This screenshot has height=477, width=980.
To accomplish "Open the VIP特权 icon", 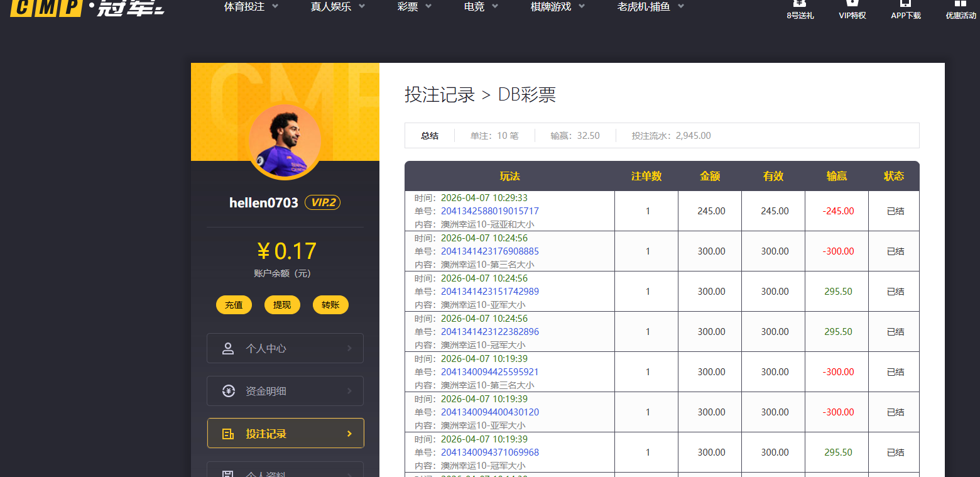I will (852, 4).
